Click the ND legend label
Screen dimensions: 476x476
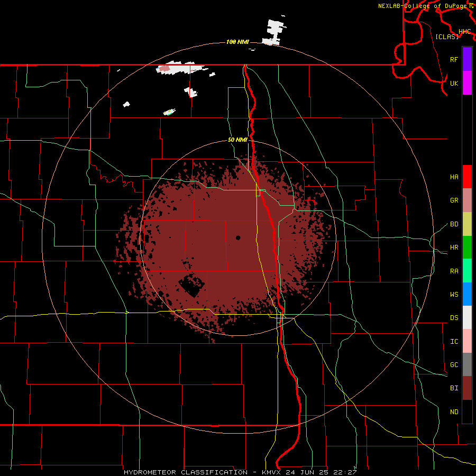point(454,412)
